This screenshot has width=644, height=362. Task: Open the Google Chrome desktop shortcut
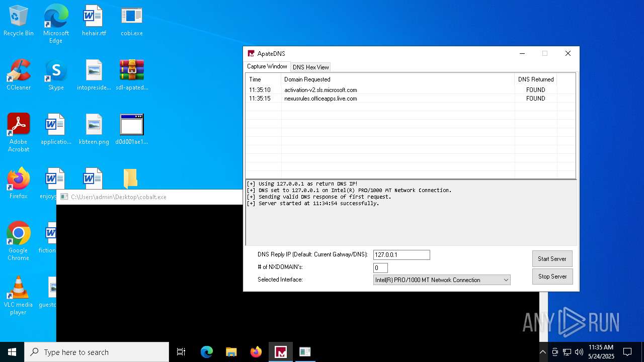point(19,241)
